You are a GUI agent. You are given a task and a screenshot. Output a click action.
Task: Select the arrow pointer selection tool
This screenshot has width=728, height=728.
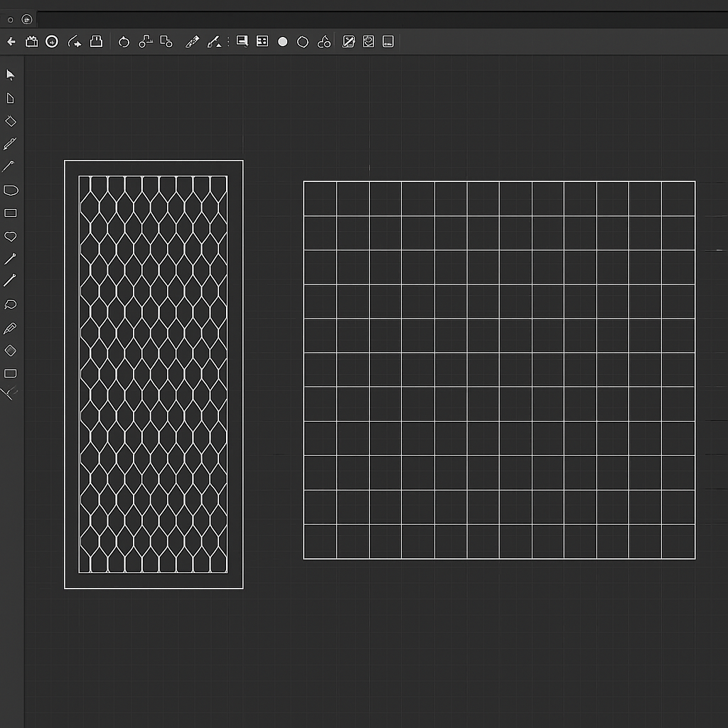[10, 75]
